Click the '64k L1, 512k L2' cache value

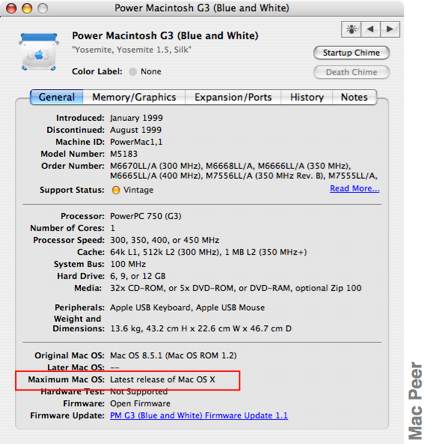pyautogui.click(x=208, y=252)
